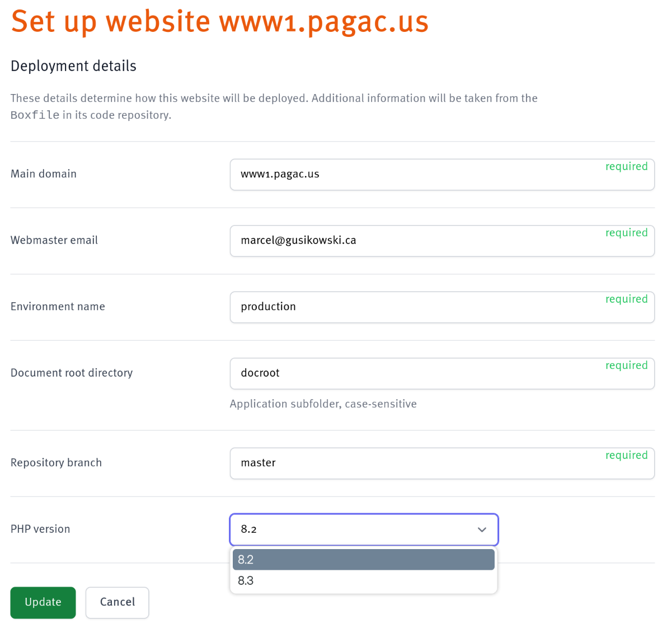This screenshot has height=628, width=672.
Task: Choose the highlighted 8.2 option in list
Action: click(363, 559)
